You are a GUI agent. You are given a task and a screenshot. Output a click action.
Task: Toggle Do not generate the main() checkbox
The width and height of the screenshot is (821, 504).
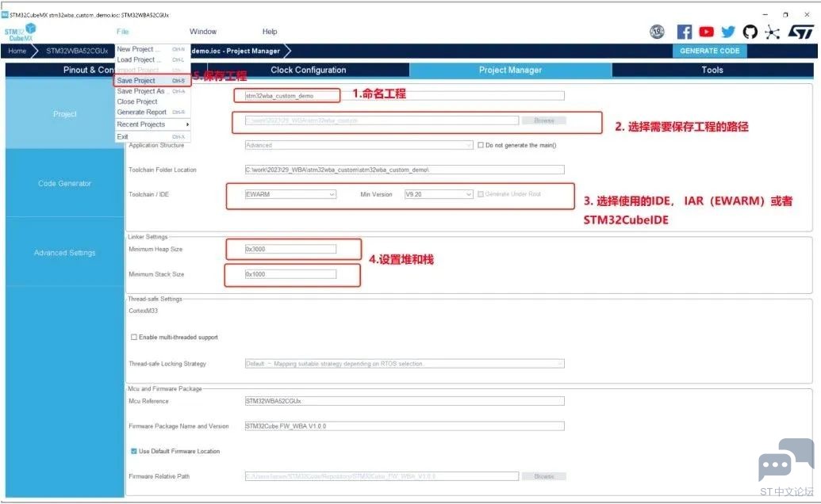point(480,145)
